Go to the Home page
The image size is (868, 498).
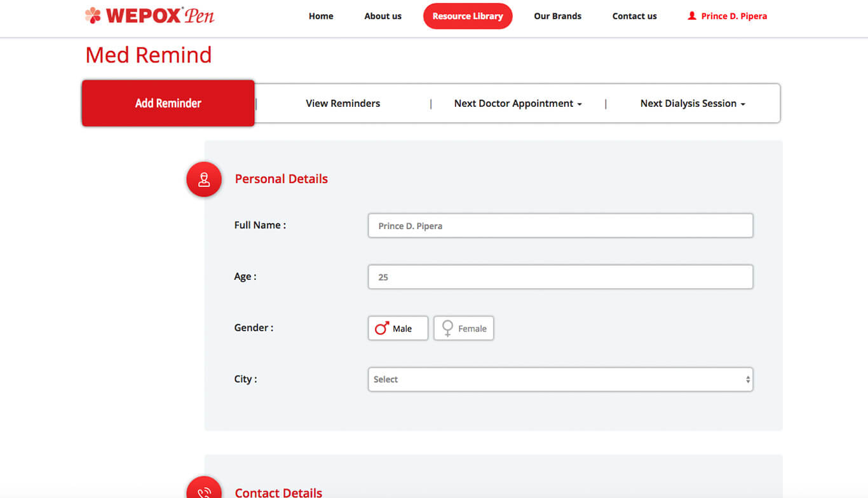(321, 17)
